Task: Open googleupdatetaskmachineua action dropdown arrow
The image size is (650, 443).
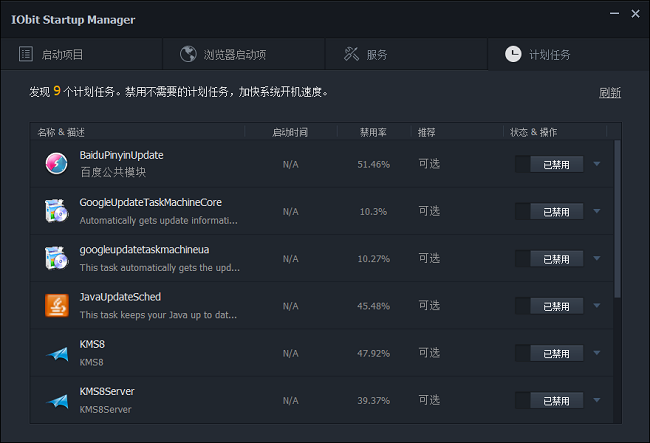Action: click(x=597, y=259)
